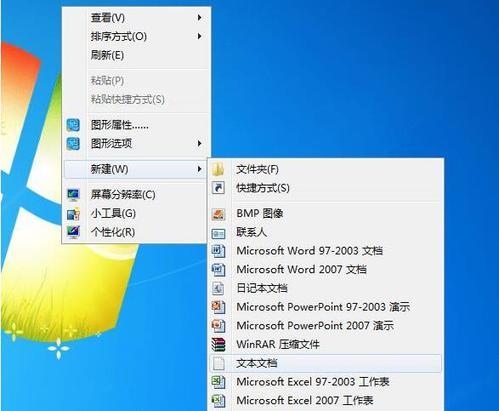Expand the 查看(V) submenu arrow
Viewport: 499px width, 411px height.
[x=199, y=17]
